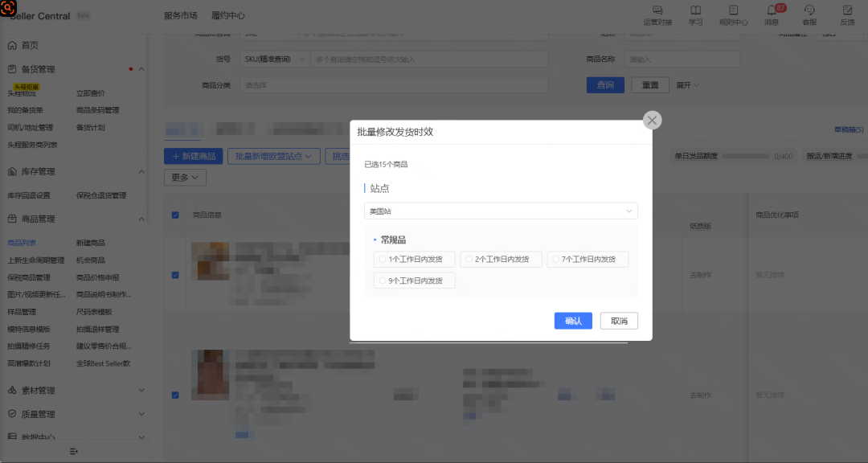Collapse the 库存管理 section chevron
The width and height of the screenshot is (868, 463).
[x=141, y=172]
